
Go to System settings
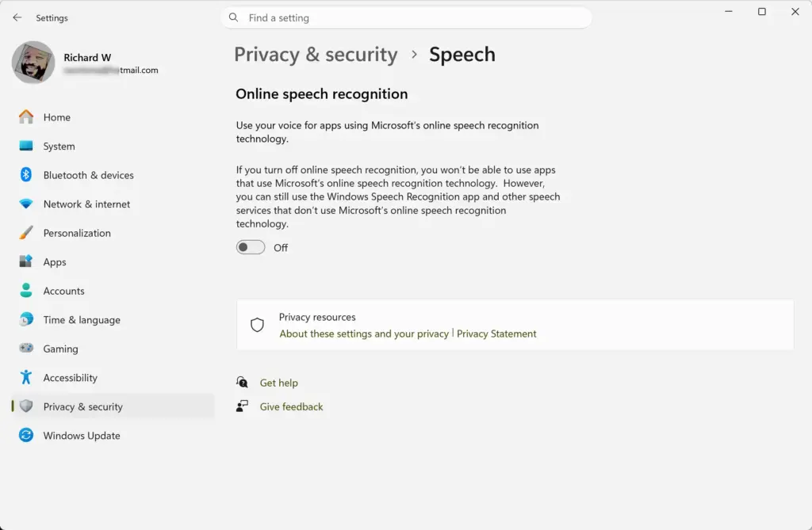pyautogui.click(x=113, y=146)
